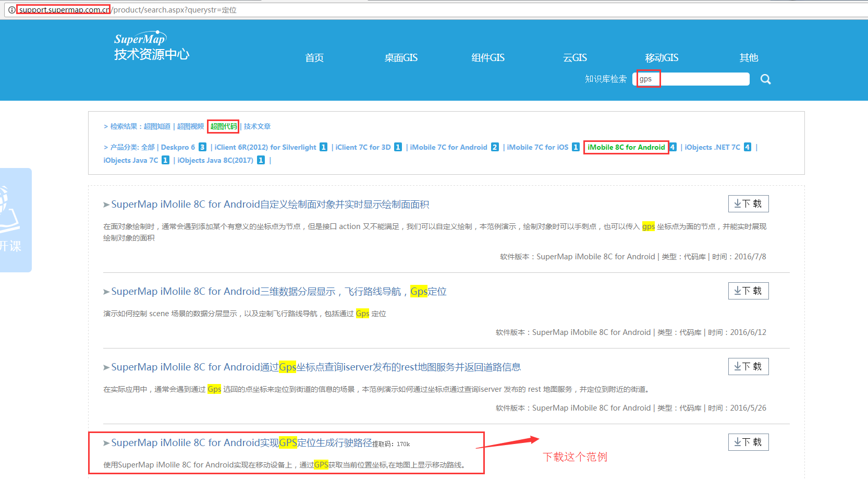Download the 自定义绘制面对象 sample
Screen dimensions: 868x480
(x=748, y=204)
